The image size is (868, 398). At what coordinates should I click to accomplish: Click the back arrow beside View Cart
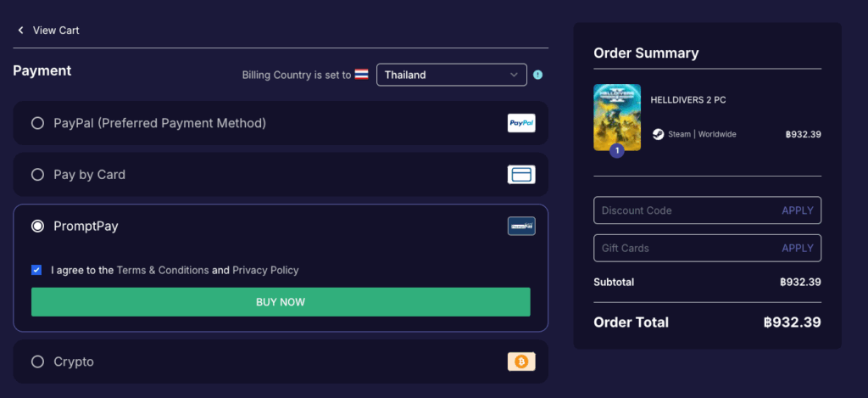21,30
